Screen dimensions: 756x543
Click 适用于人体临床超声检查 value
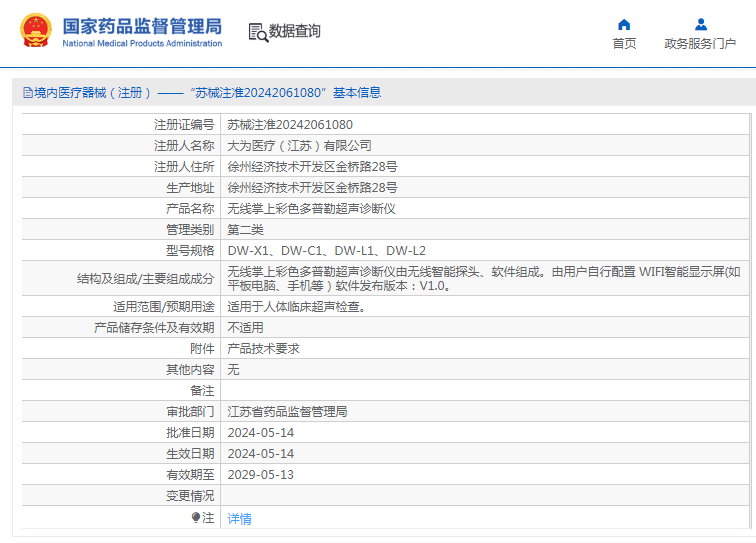pos(296,307)
